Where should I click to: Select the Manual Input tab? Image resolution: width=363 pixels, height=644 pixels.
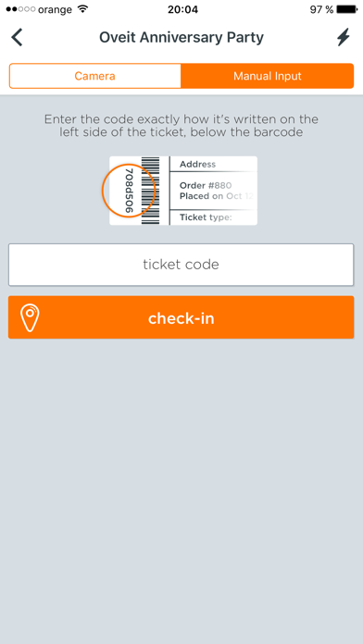268,76
